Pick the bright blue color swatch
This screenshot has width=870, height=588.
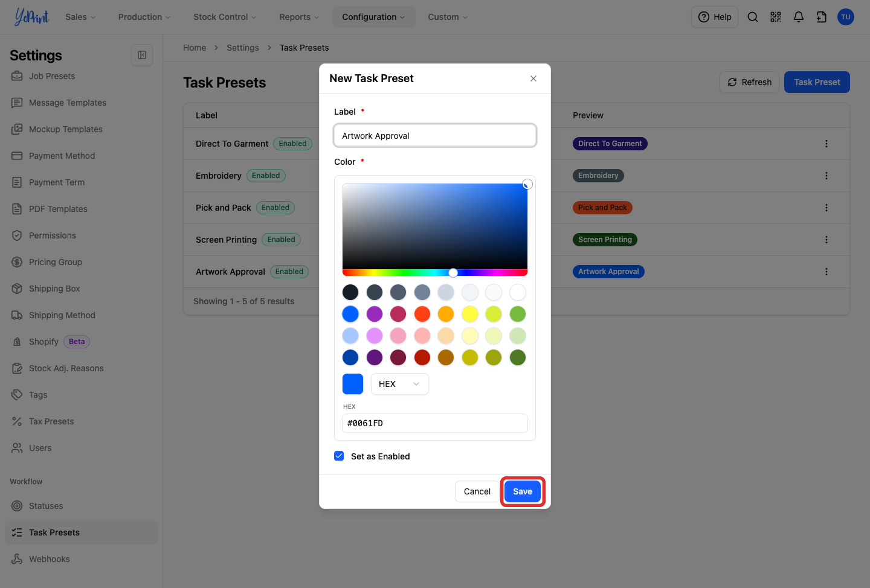tap(350, 314)
